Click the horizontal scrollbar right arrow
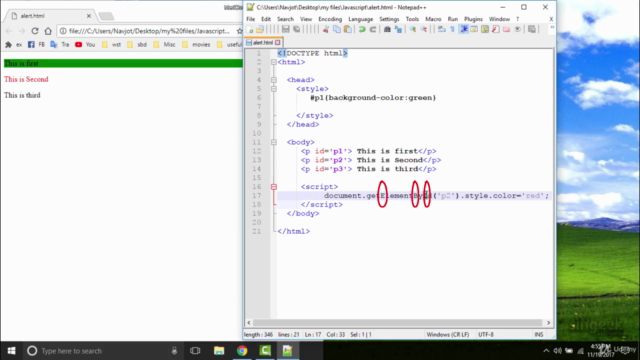Viewport: 640px width, 360px height. coord(549,322)
